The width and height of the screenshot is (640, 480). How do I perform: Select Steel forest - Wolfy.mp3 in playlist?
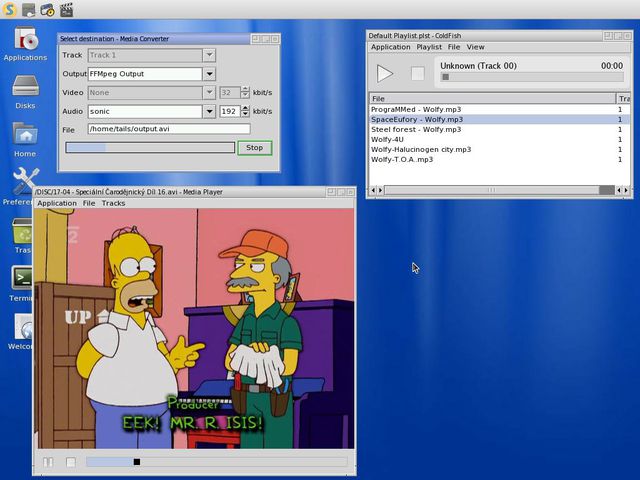pos(500,129)
